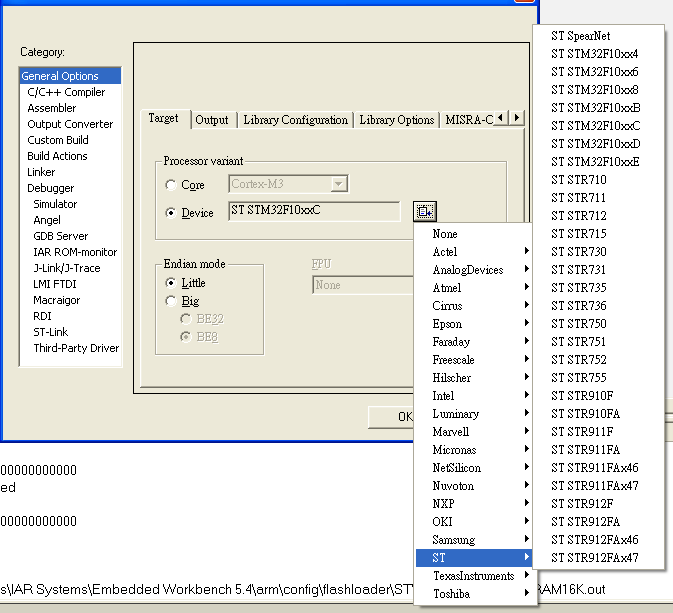Select GDB Server category
Image resolution: width=673 pixels, height=613 pixels.
[61, 236]
